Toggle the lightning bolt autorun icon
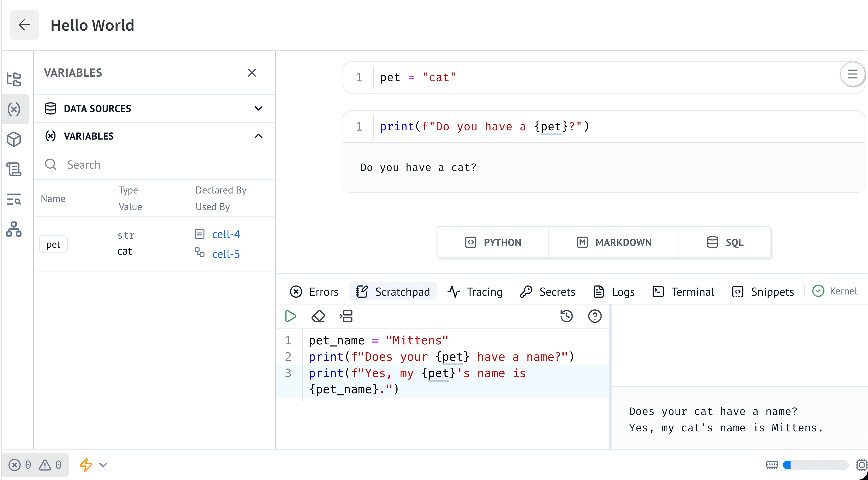This screenshot has width=868, height=480. [x=86, y=465]
